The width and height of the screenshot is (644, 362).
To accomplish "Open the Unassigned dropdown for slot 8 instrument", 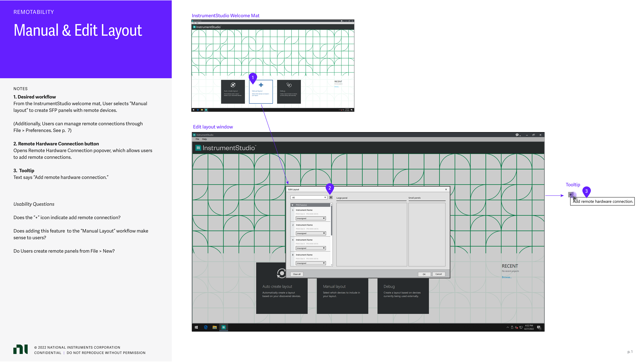I will [310, 263].
